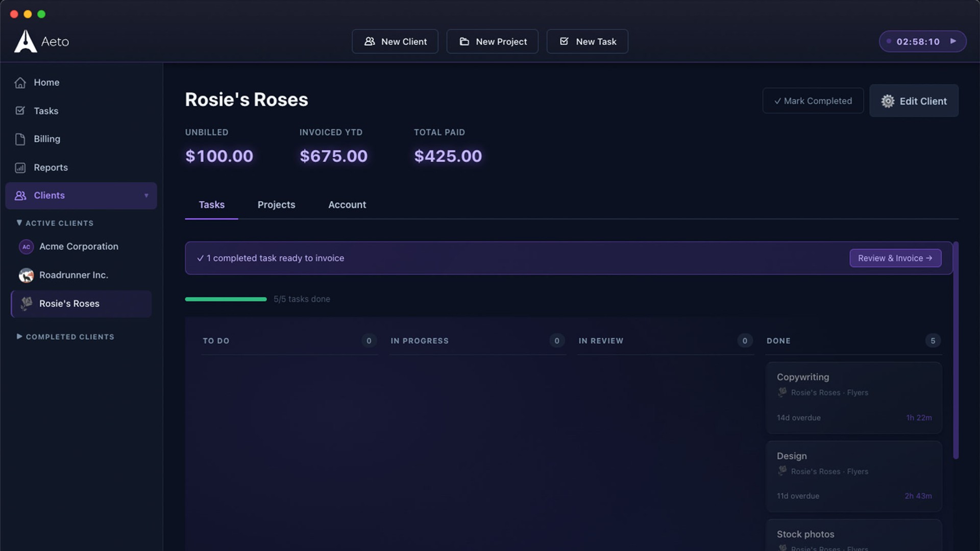
Task: Open the Stock photos task card
Action: [x=853, y=535]
